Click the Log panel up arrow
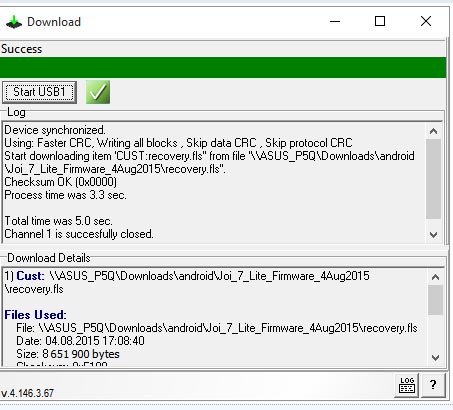The image size is (453, 410). 433,131
